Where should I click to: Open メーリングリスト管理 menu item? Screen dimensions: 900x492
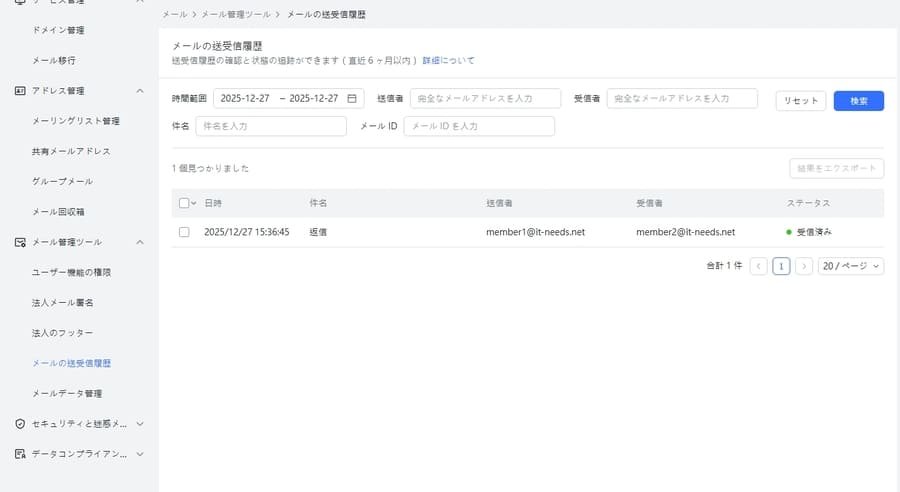[x=76, y=121]
